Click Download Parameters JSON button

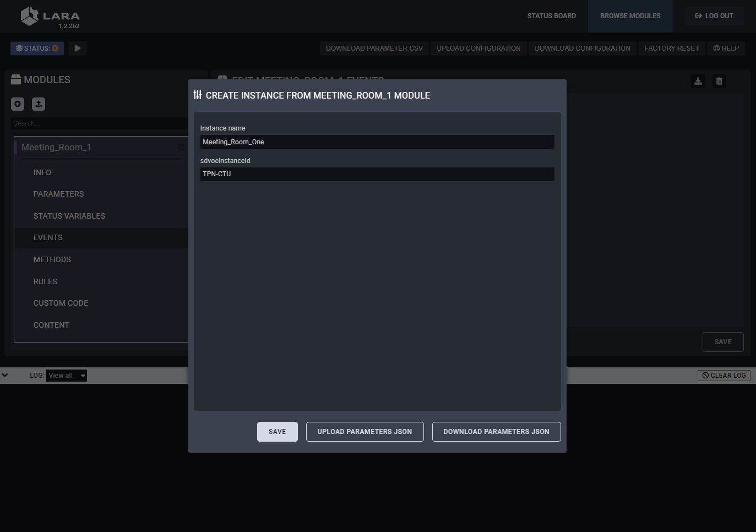[x=496, y=432]
